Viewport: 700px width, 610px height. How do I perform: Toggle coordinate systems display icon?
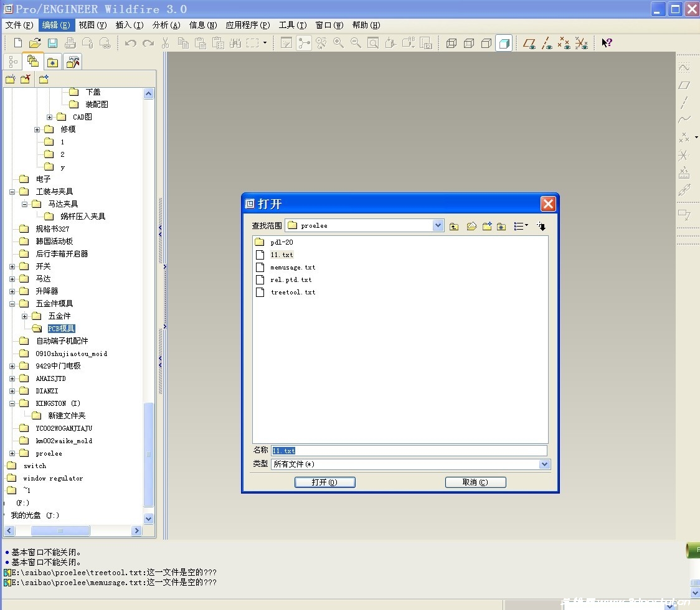point(581,44)
